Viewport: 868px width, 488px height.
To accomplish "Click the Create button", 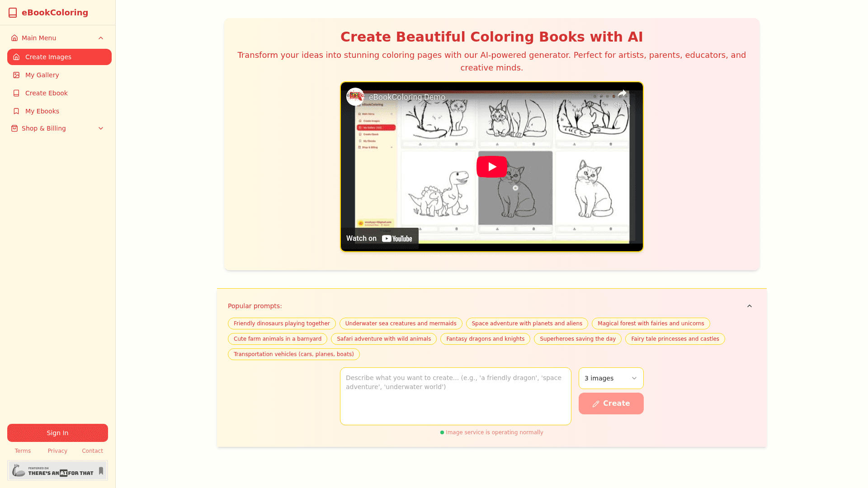I will click(x=611, y=404).
